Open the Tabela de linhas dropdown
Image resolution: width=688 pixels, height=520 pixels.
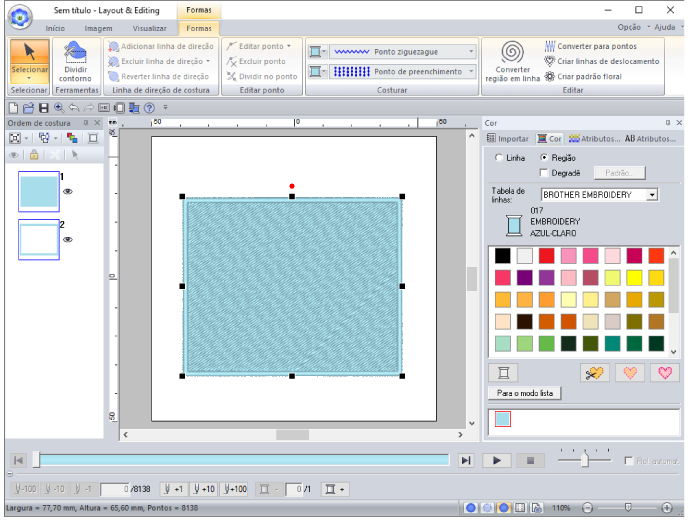(652, 195)
